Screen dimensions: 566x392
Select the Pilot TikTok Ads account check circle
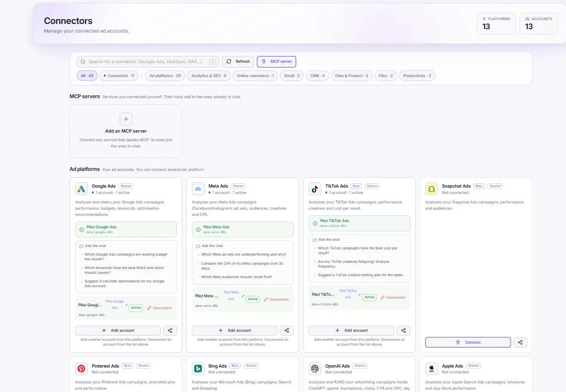tap(315, 224)
